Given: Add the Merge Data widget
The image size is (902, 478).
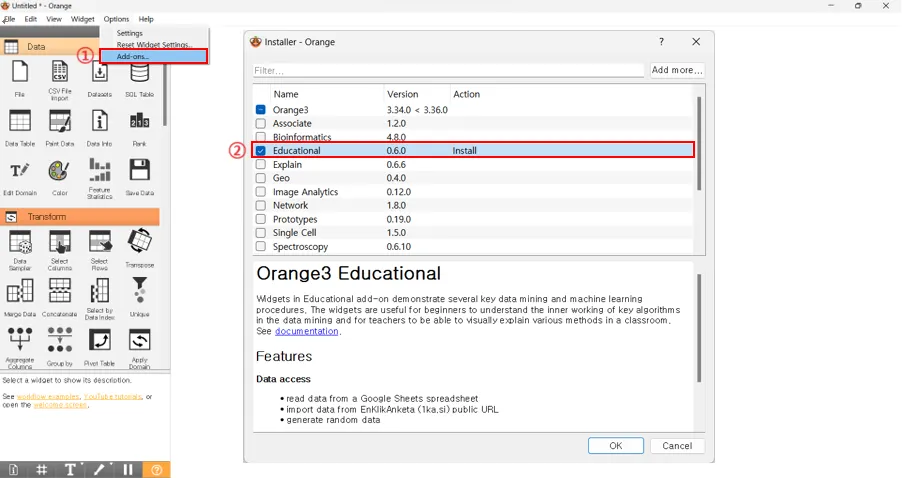Looking at the screenshot, I should coord(20,298).
